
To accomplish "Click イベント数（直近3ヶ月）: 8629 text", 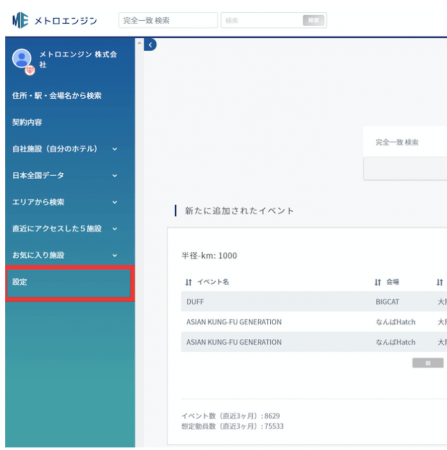I will point(230,416).
